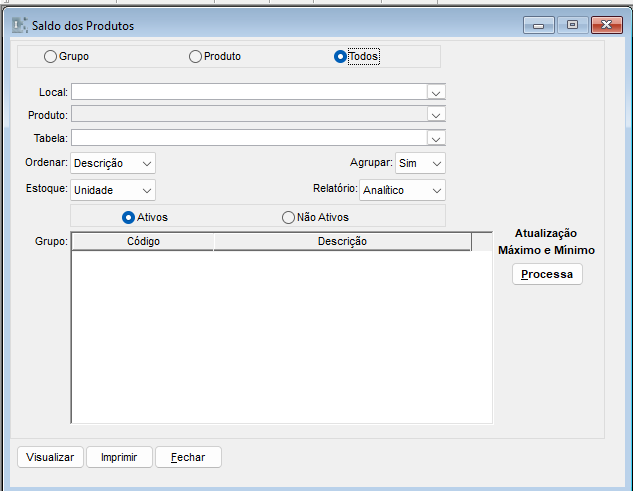Image resolution: width=633 pixels, height=491 pixels.
Task: Click the Fechar button
Action: [x=188, y=457]
